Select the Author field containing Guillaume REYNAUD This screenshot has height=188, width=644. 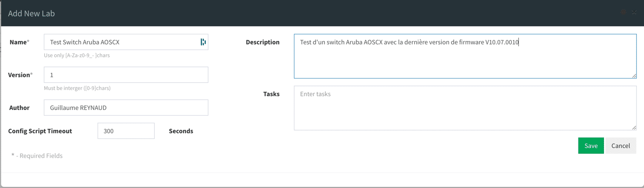pos(126,108)
